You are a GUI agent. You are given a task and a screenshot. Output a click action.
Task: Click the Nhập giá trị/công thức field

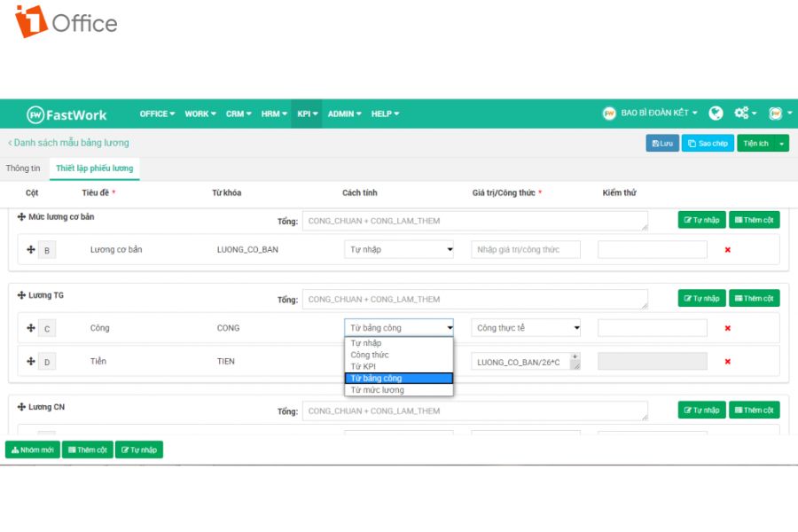point(526,249)
